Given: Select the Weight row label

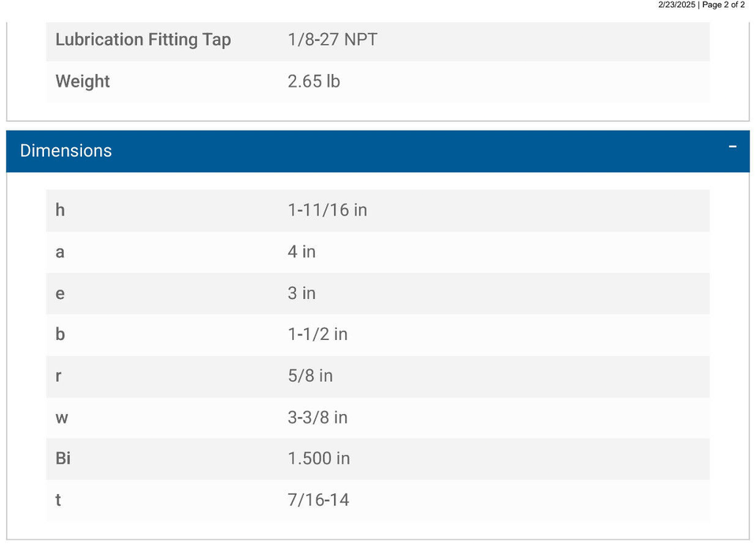Looking at the screenshot, I should coord(83,81).
